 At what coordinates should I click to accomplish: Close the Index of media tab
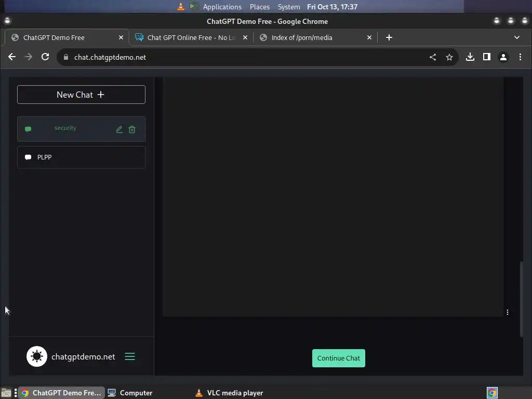point(369,37)
